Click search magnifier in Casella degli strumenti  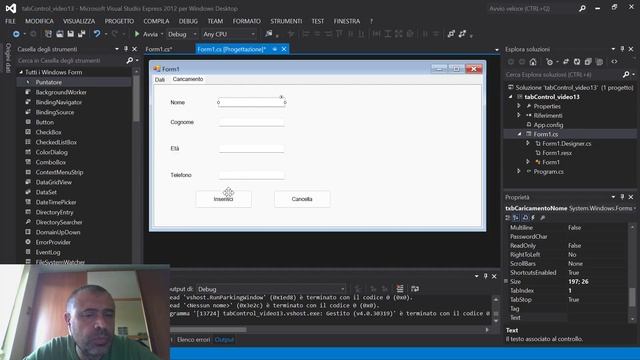coord(130,60)
